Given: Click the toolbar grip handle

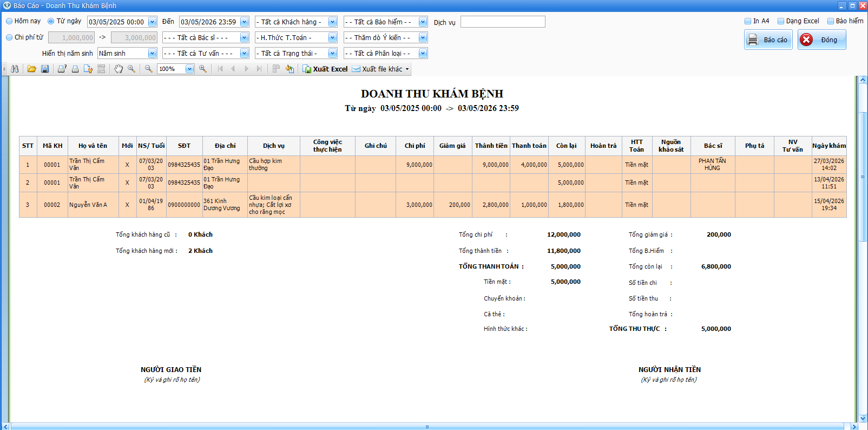Looking at the screenshot, I should (5, 69).
